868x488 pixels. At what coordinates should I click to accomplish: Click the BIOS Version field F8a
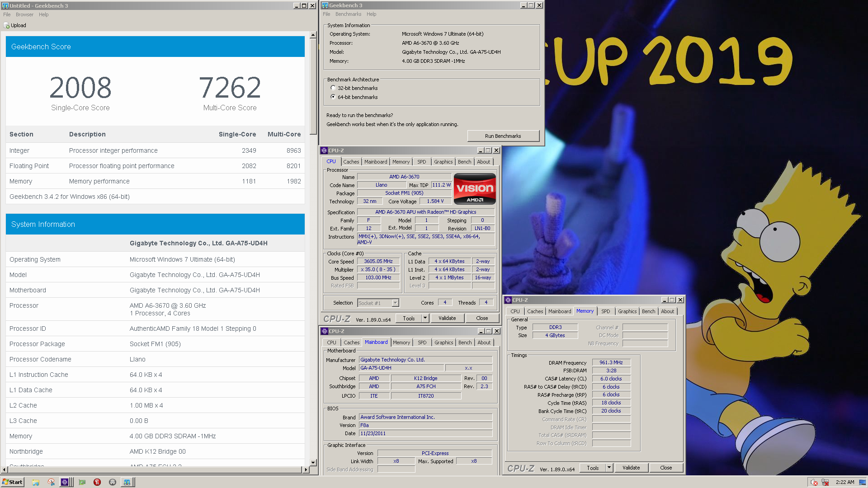pos(425,426)
